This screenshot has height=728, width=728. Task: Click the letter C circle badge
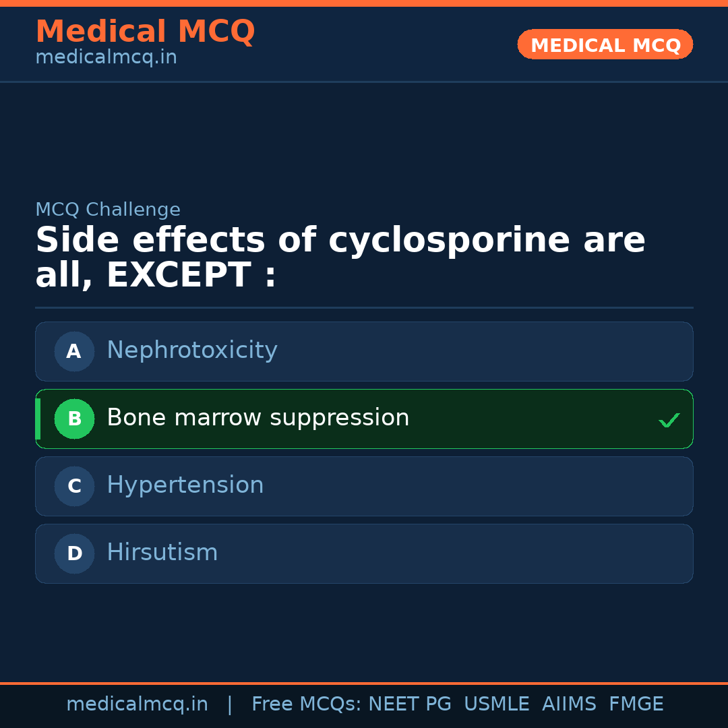coord(74,486)
